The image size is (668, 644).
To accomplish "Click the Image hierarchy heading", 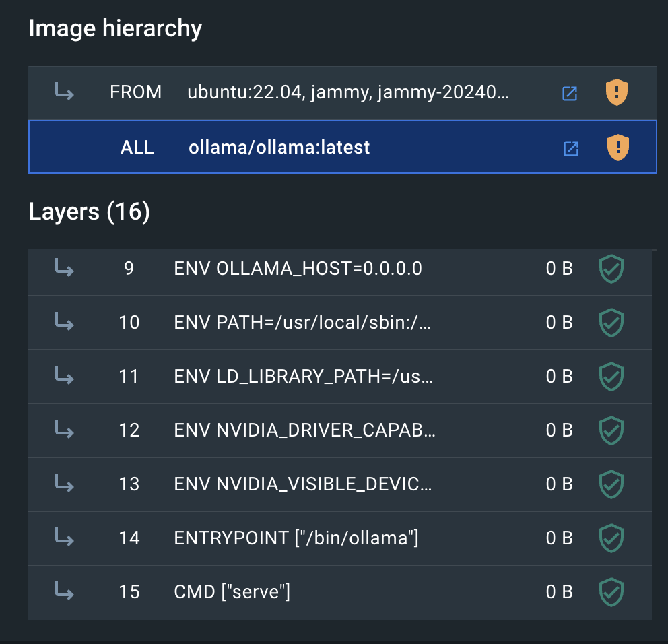I will (x=115, y=29).
